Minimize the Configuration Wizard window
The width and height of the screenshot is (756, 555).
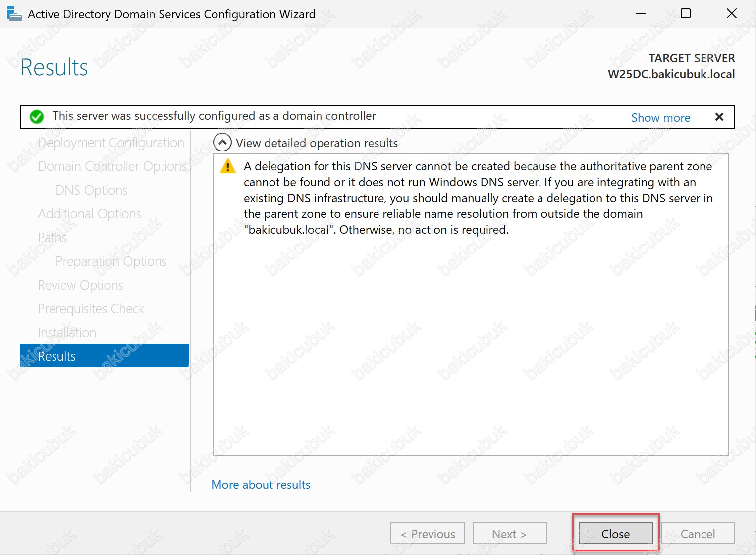641,14
